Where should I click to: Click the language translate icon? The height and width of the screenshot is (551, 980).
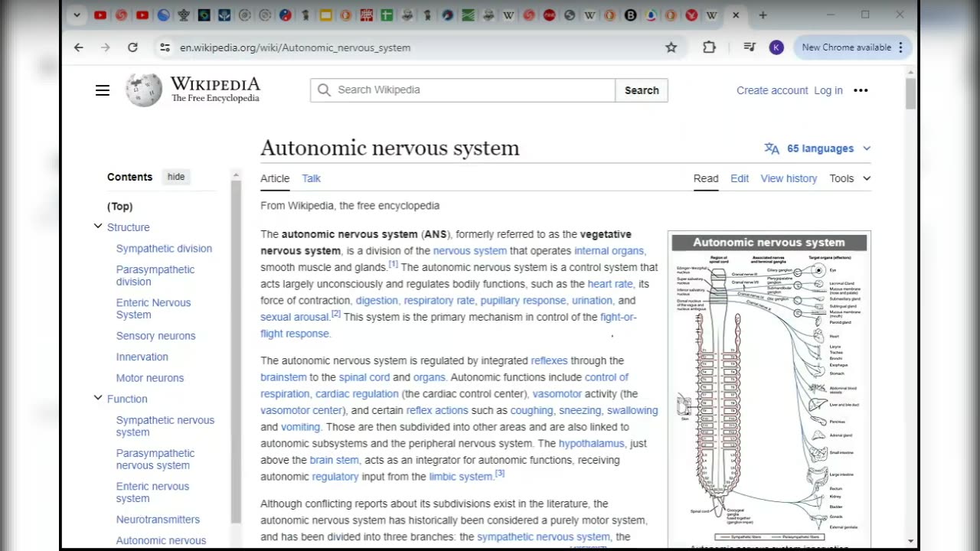click(x=772, y=148)
